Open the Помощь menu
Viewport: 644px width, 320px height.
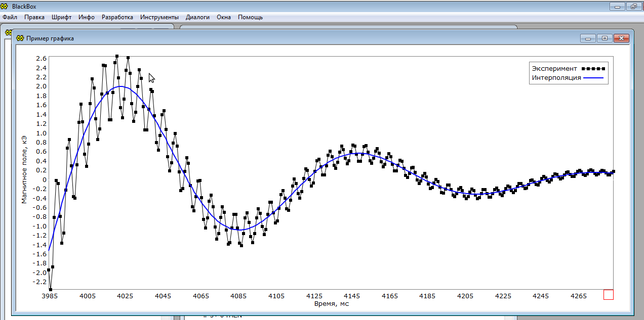coord(250,17)
